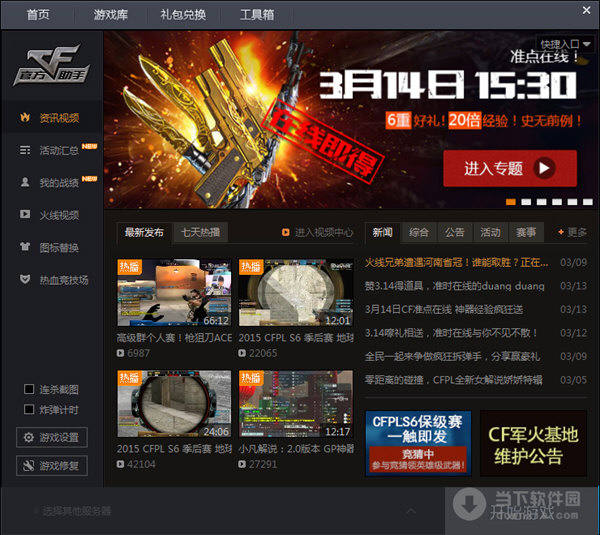The width and height of the screenshot is (600, 535).
Task: Go to the 首页 tab
Action: pyautogui.click(x=38, y=15)
